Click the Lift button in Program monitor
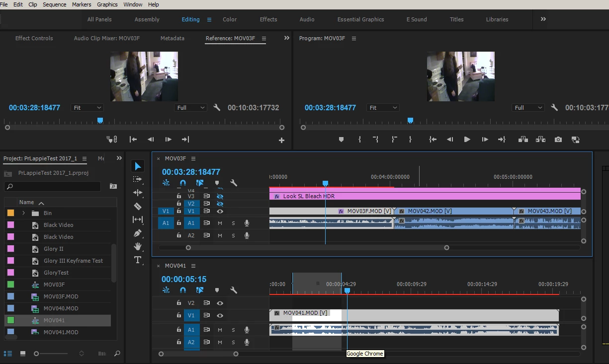Viewport: 609px width, 364px height. tap(523, 140)
